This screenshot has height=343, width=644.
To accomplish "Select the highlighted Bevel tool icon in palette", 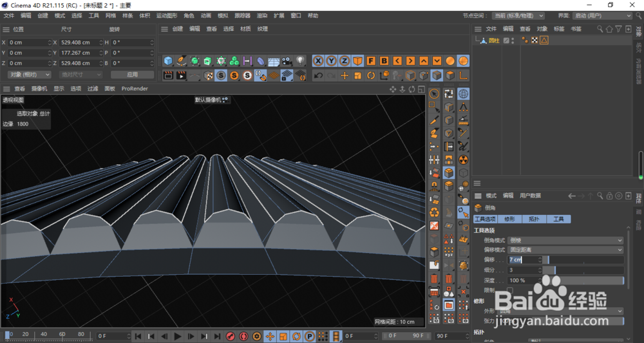I will pos(449,172).
